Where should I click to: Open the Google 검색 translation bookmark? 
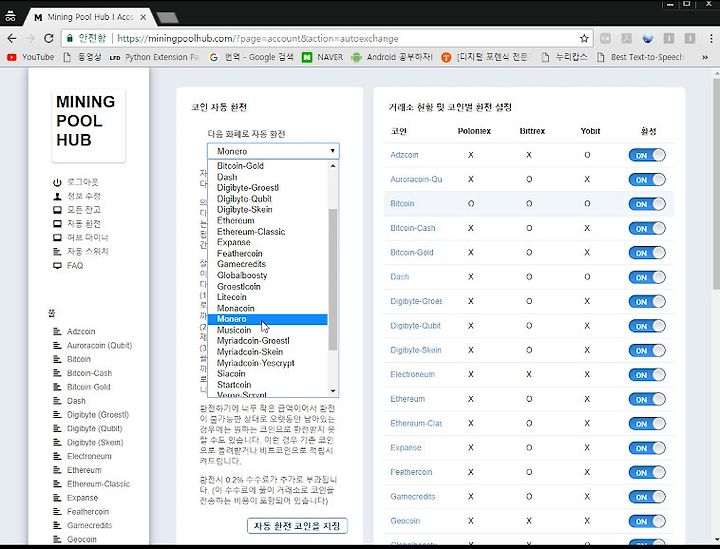coord(251,57)
